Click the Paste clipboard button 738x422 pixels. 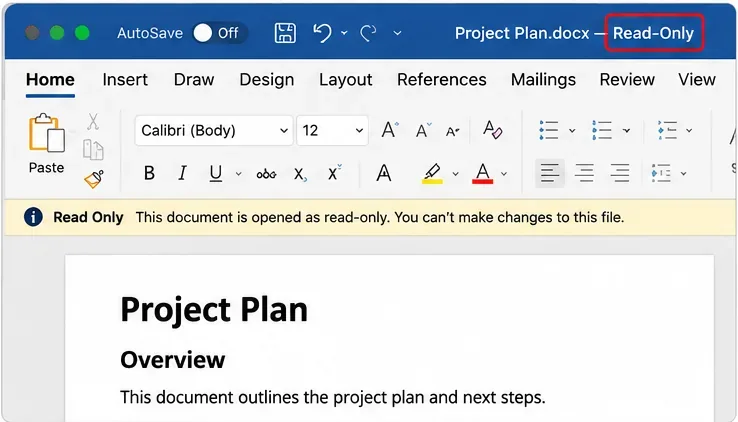pyautogui.click(x=47, y=143)
